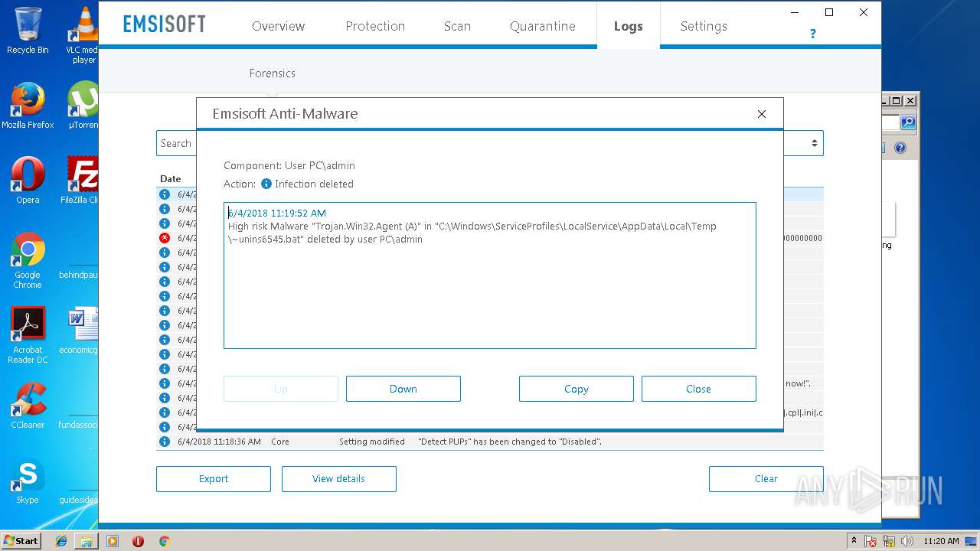
Task: Click the 'Component: User PC\admin' text
Action: [289, 165]
